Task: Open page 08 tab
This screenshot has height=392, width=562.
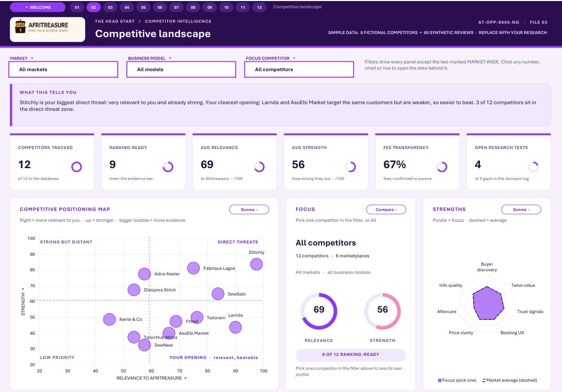Action: [x=193, y=7]
